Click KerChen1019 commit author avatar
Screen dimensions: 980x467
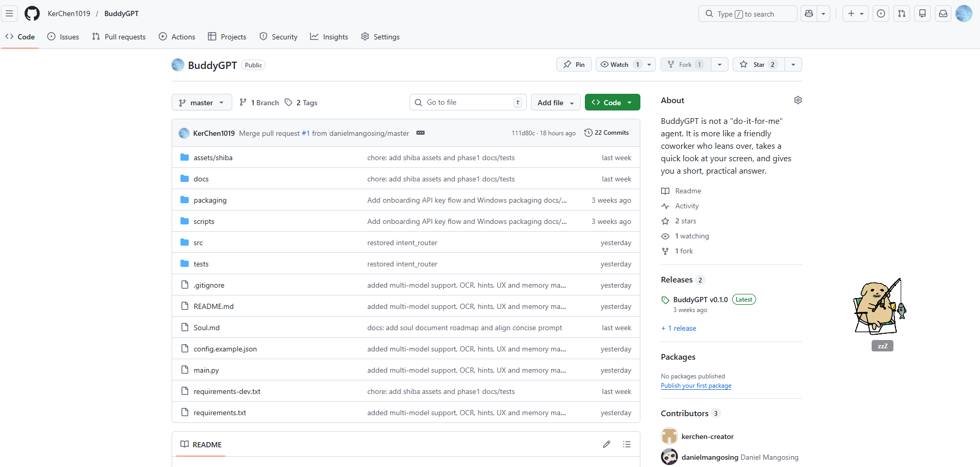click(x=184, y=133)
